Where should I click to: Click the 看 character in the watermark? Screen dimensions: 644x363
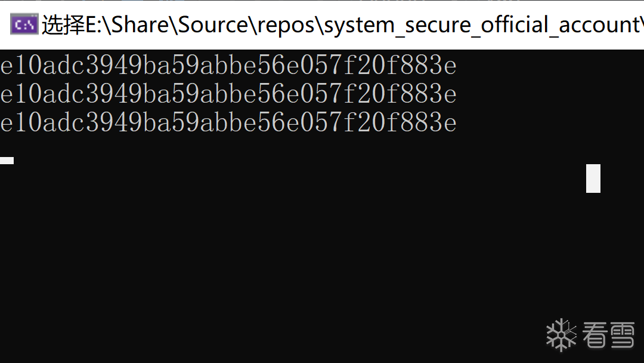(x=595, y=334)
